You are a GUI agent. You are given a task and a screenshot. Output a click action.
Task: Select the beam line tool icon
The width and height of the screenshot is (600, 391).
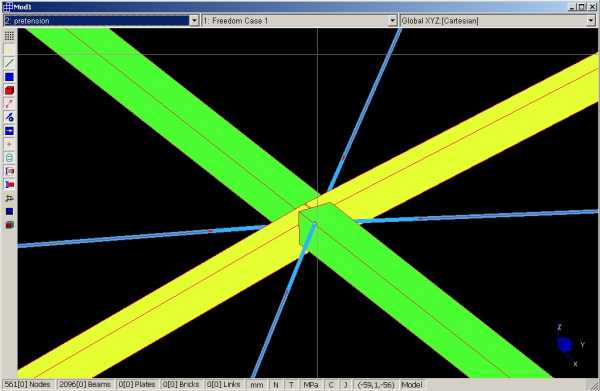click(x=9, y=63)
